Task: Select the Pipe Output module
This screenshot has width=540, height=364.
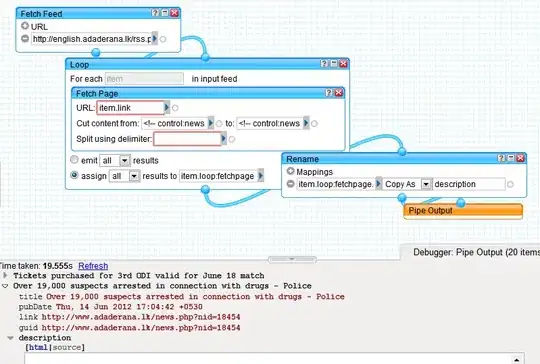Action: tap(463, 211)
